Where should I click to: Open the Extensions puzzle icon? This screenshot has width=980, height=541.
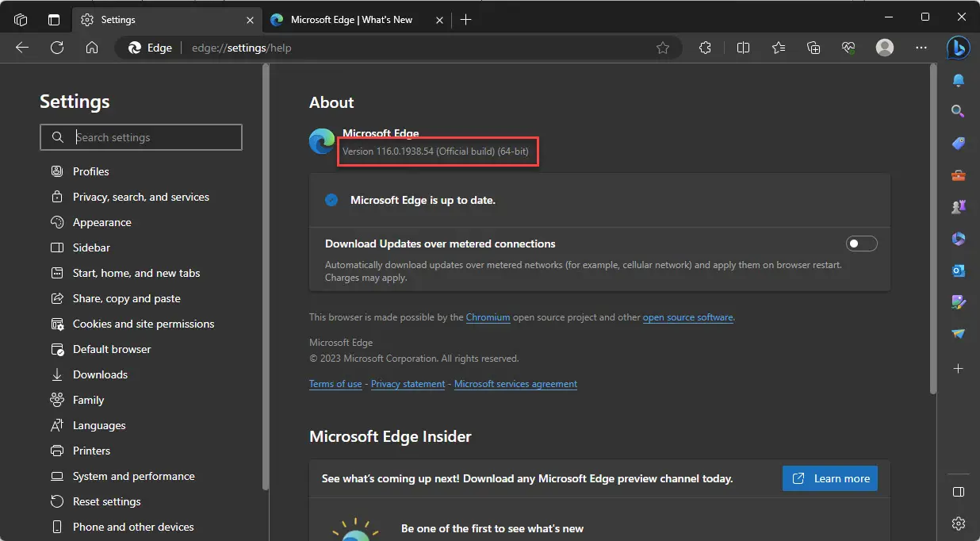point(705,48)
